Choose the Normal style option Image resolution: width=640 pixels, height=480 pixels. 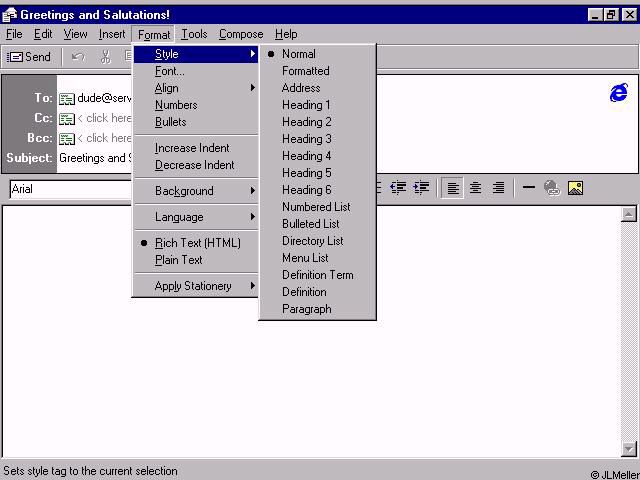(298, 54)
